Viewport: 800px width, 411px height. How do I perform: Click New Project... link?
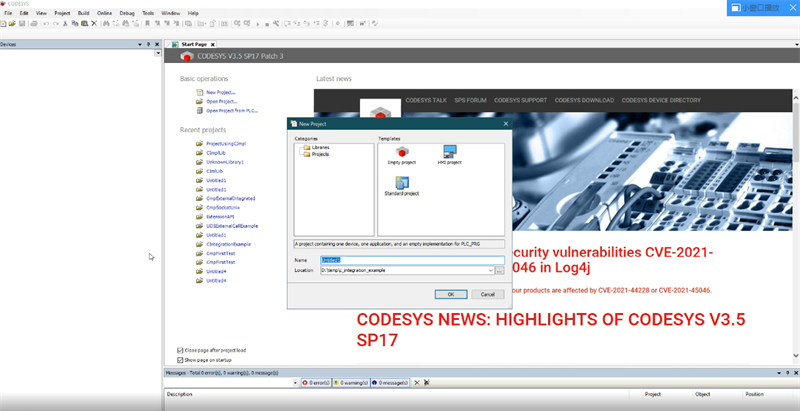(x=220, y=92)
